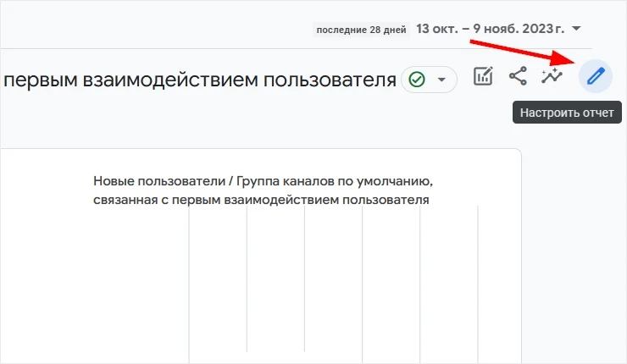
Task: Expand the arrow beside the green checkmark
Action: [441, 80]
